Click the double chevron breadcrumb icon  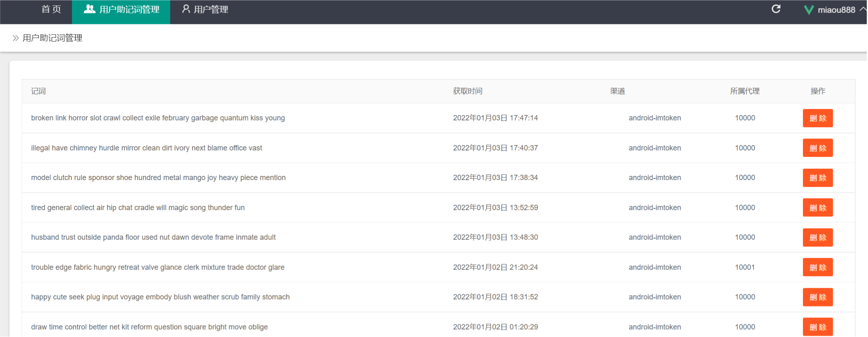(15, 38)
